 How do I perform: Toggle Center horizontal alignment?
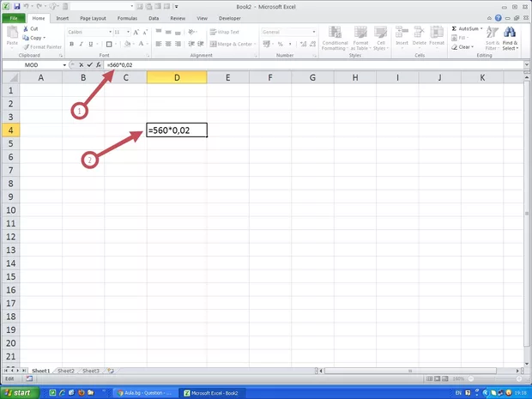(x=168, y=44)
